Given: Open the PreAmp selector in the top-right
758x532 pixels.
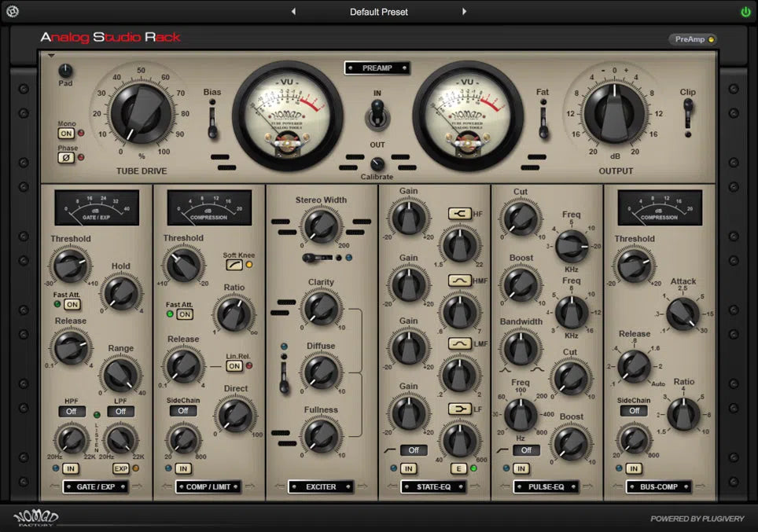Looking at the screenshot, I should (692, 39).
